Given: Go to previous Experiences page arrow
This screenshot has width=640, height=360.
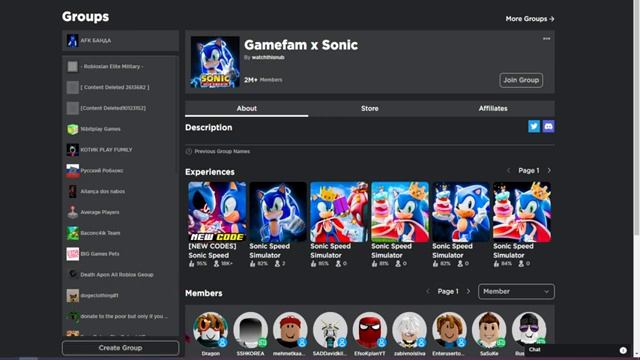Looking at the screenshot, I should [509, 171].
